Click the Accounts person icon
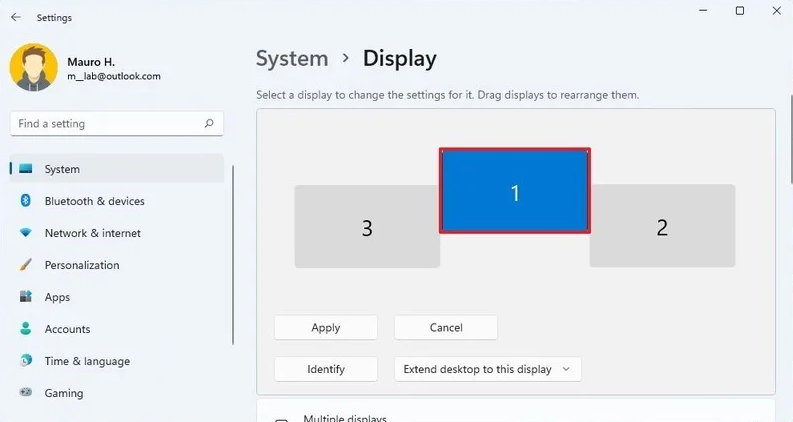The width and height of the screenshot is (793, 422). 25,329
